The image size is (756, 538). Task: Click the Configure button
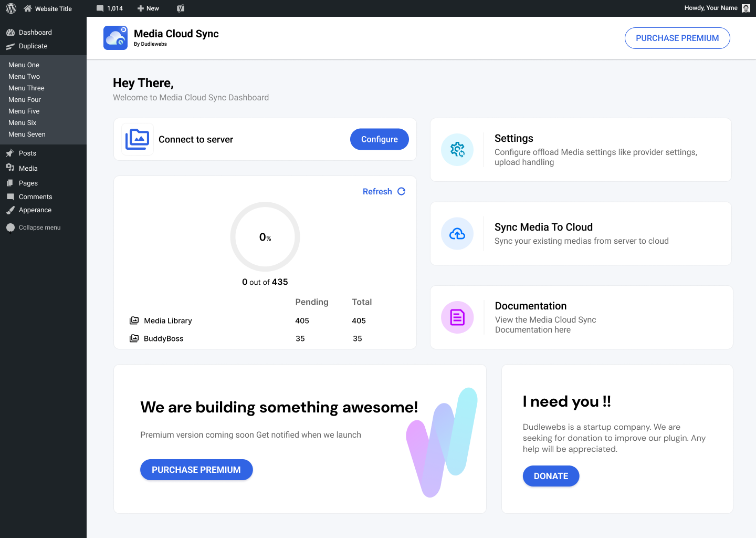379,139
